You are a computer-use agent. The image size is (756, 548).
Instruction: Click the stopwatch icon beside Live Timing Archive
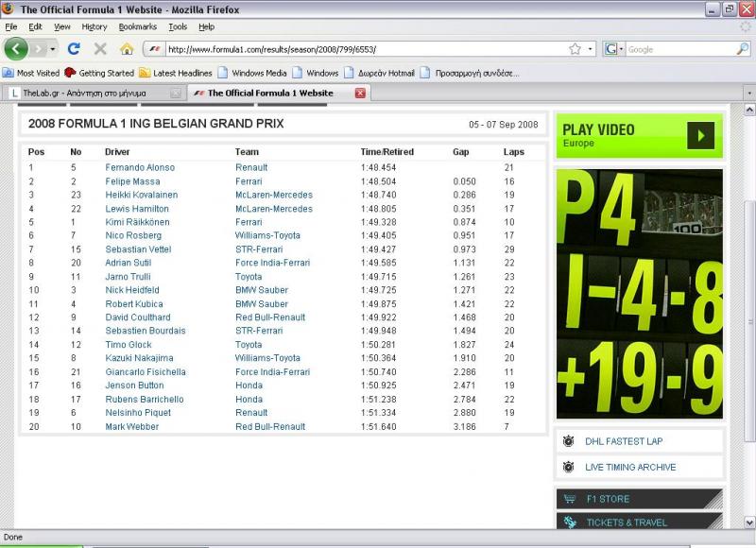[x=569, y=467]
